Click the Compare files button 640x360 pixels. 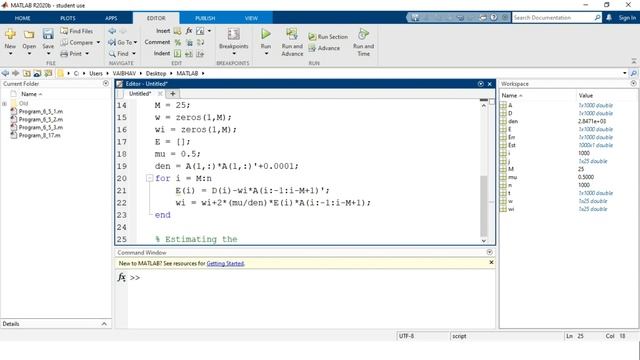77,42
